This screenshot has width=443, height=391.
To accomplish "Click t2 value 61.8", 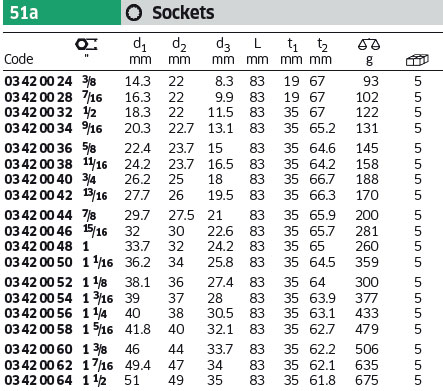I will 322,380.
